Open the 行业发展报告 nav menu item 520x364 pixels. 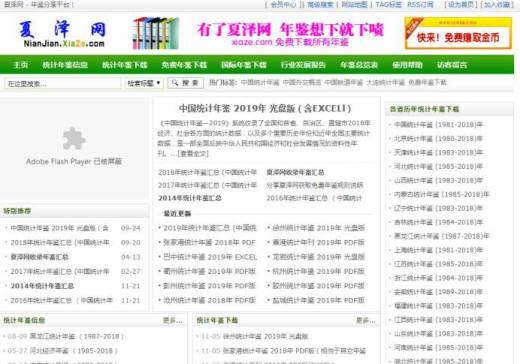303,65
